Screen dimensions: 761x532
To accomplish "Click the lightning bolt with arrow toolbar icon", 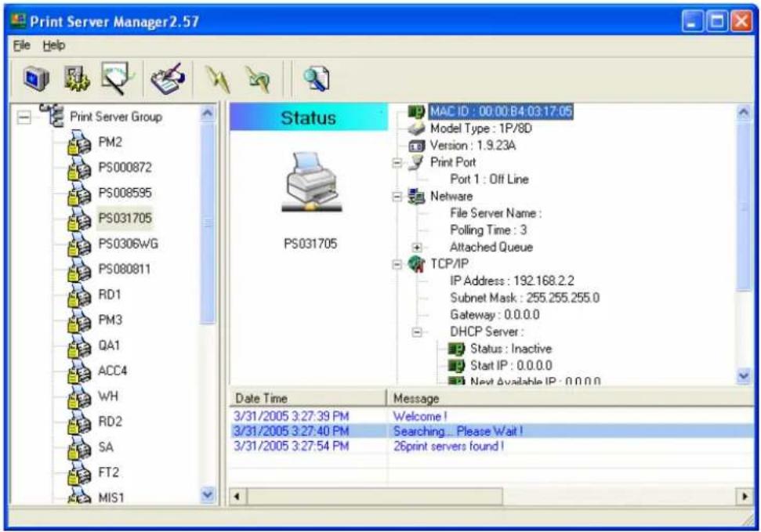I will point(259,79).
